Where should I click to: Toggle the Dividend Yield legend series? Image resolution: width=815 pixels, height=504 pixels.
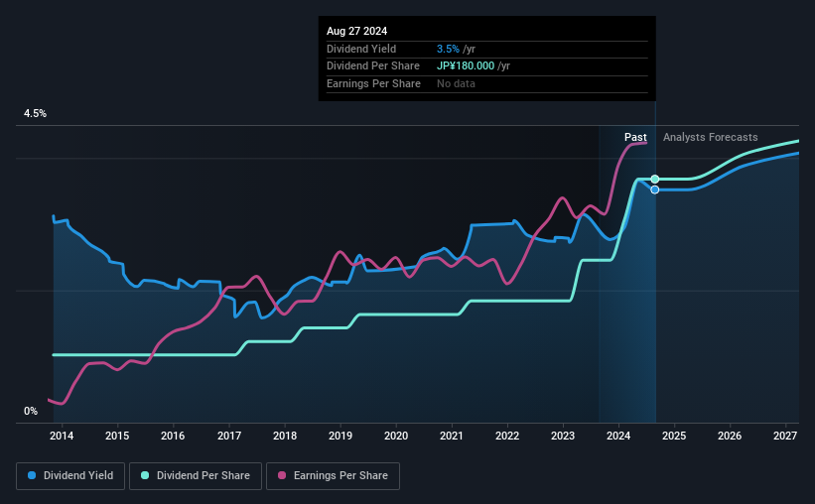tap(70, 476)
